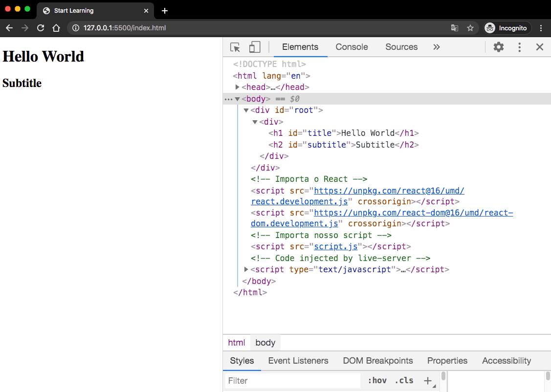Open the DevTools three-dot customize menu
551x392 pixels.
[x=519, y=47]
